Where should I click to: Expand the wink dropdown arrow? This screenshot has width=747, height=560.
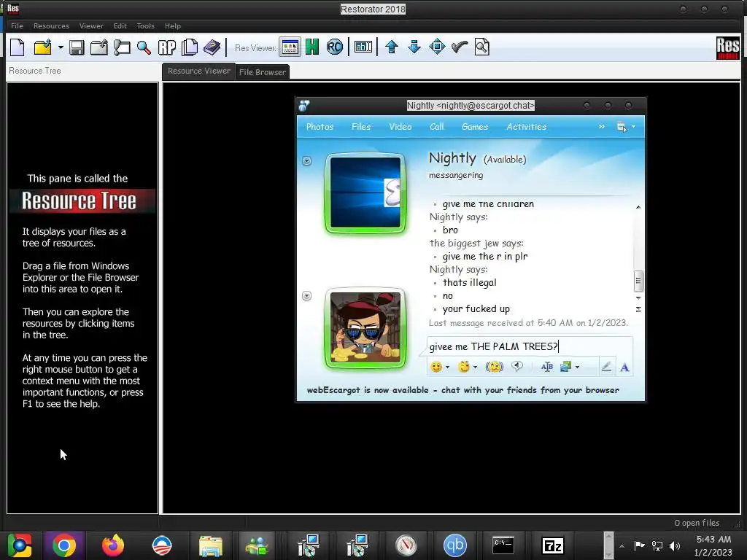point(475,367)
